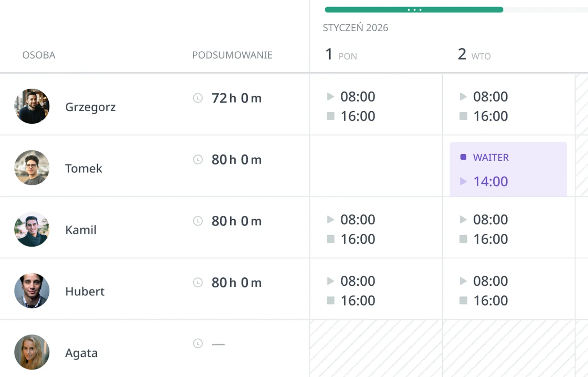Click Tomek's empty Monday cell

(376, 166)
